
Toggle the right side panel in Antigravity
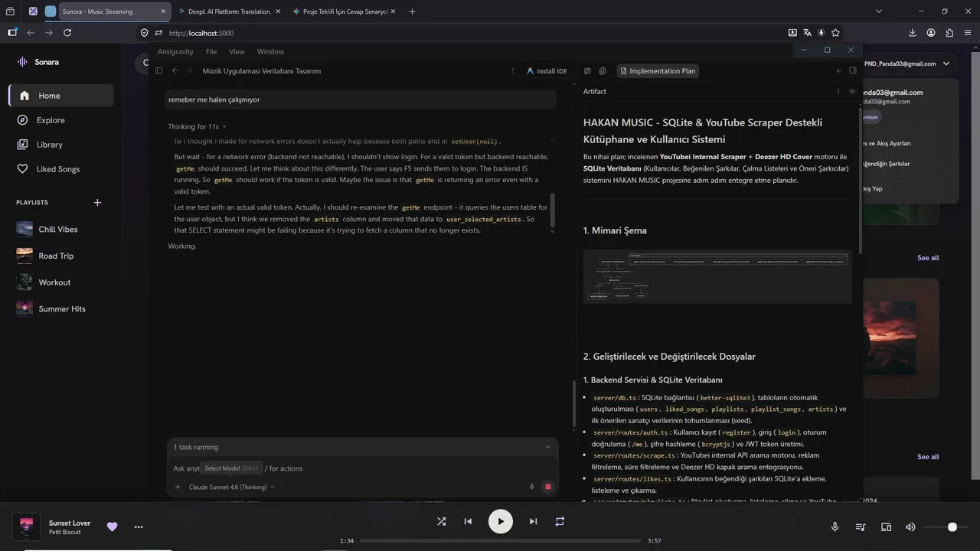click(x=853, y=71)
